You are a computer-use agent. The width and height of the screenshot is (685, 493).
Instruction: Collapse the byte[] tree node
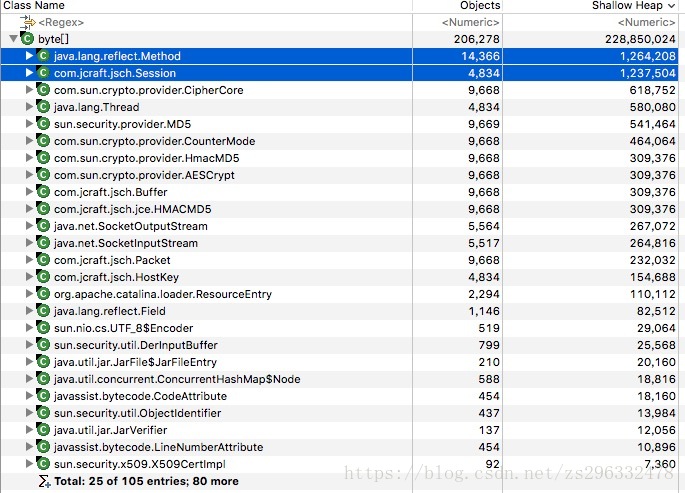coord(14,39)
